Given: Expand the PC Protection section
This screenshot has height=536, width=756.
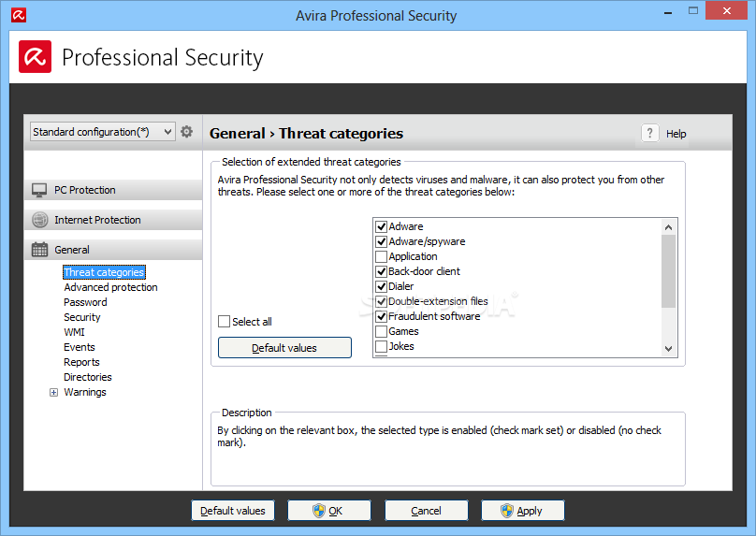Looking at the screenshot, I should (113, 190).
